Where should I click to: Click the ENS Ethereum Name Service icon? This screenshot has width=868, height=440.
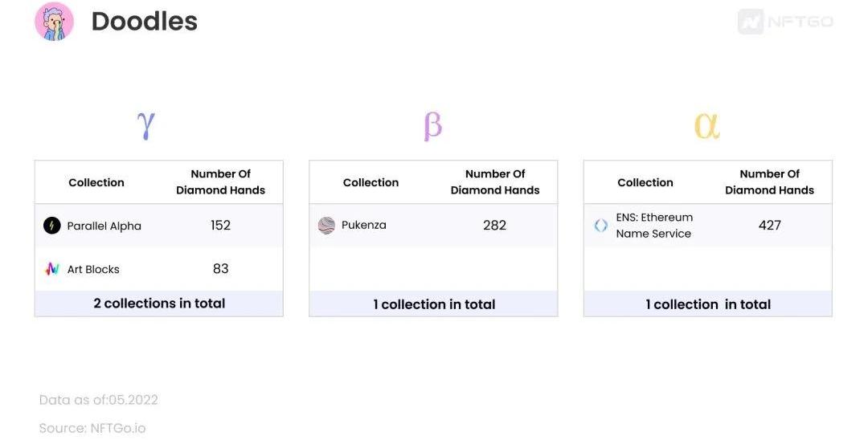click(601, 226)
